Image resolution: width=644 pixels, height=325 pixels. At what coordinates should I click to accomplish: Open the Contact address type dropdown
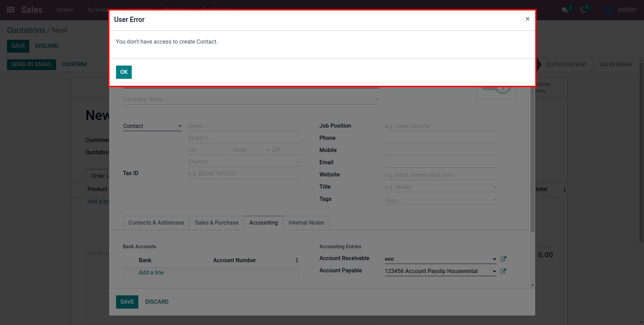pos(152,126)
